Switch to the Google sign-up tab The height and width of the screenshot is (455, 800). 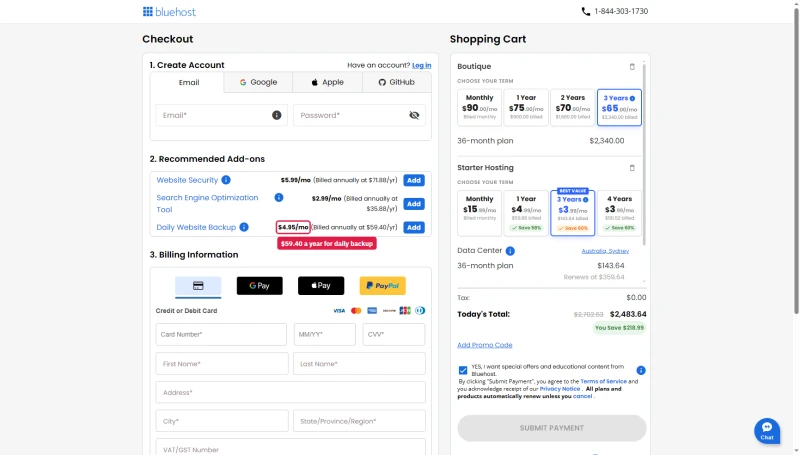click(x=258, y=82)
